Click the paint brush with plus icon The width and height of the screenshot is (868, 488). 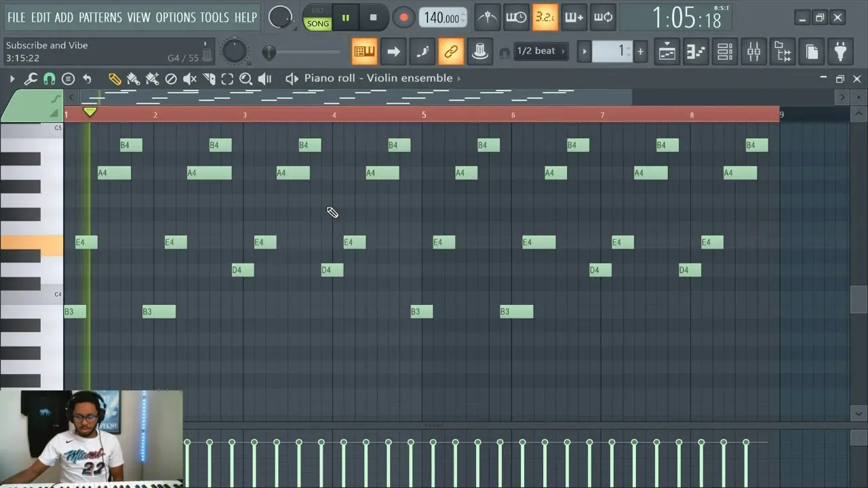pos(152,79)
